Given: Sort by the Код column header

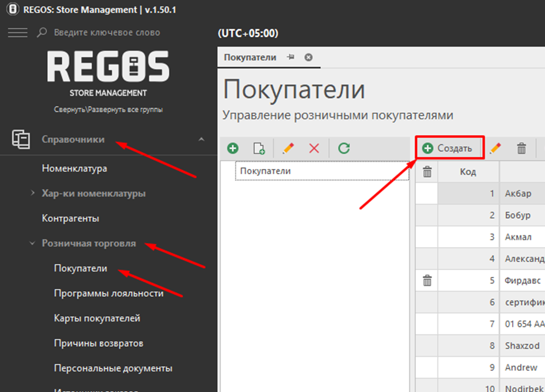Looking at the screenshot, I should click(x=468, y=172).
